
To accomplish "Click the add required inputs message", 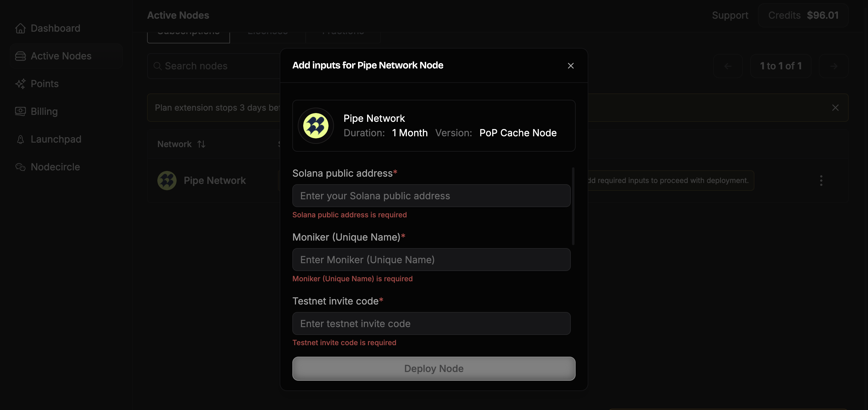I will [668, 181].
